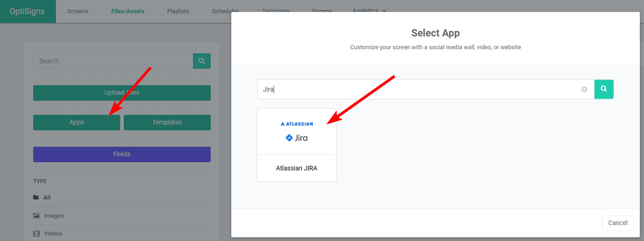Click the Images type icon
The height and width of the screenshot is (241, 644).
tap(37, 215)
